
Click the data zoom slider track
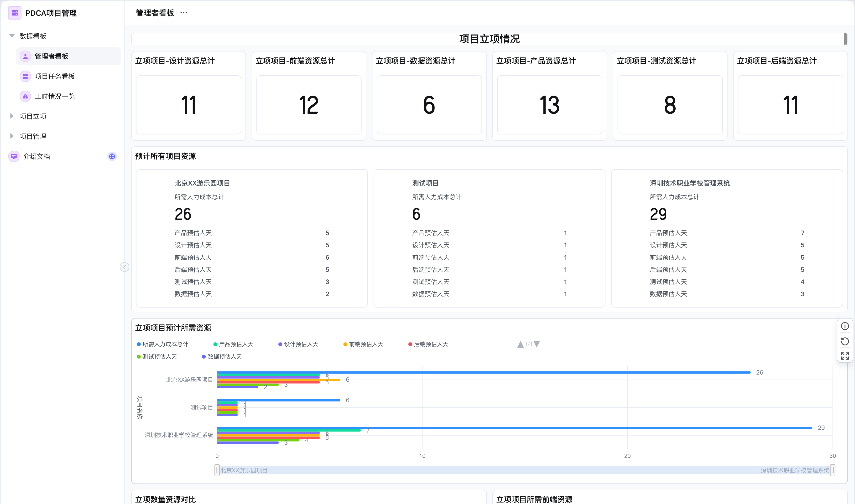(525, 470)
